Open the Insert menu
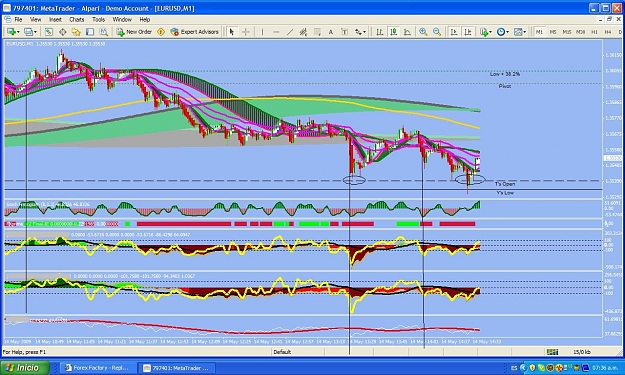This screenshot has height=375, width=625. click(x=55, y=20)
